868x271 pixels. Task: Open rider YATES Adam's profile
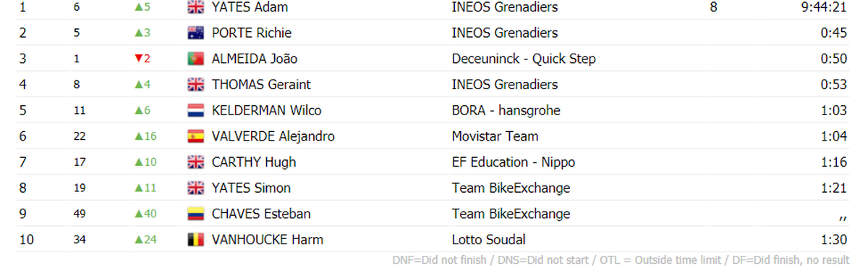250,8
